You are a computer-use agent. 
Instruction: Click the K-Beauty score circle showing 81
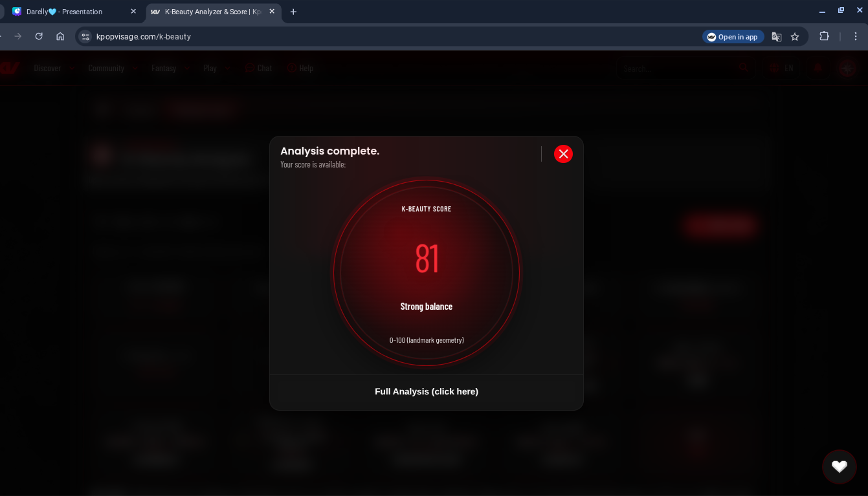(426, 273)
